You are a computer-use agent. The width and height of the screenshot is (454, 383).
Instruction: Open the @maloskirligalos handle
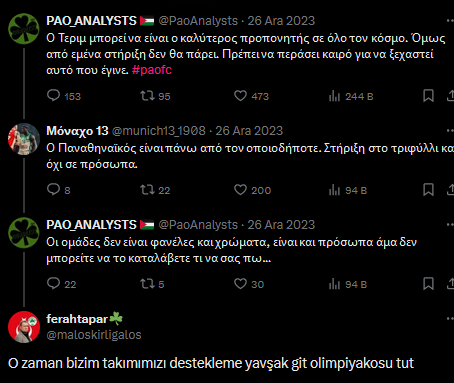point(94,335)
